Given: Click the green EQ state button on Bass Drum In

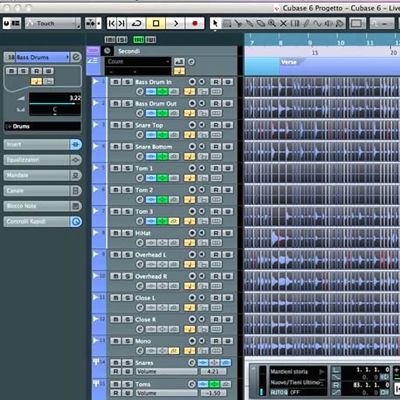Looking at the screenshot, I should point(162,92).
